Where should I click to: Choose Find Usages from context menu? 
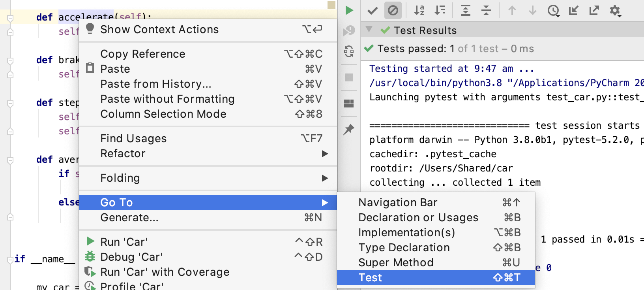(133, 139)
